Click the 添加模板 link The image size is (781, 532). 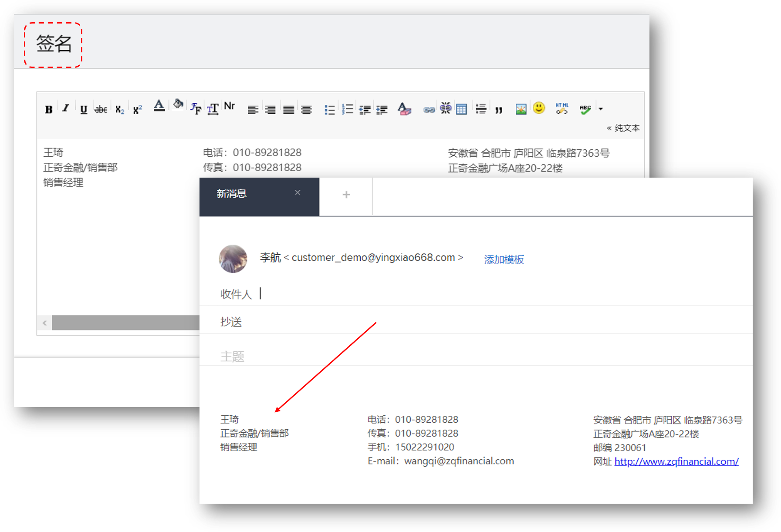click(504, 259)
